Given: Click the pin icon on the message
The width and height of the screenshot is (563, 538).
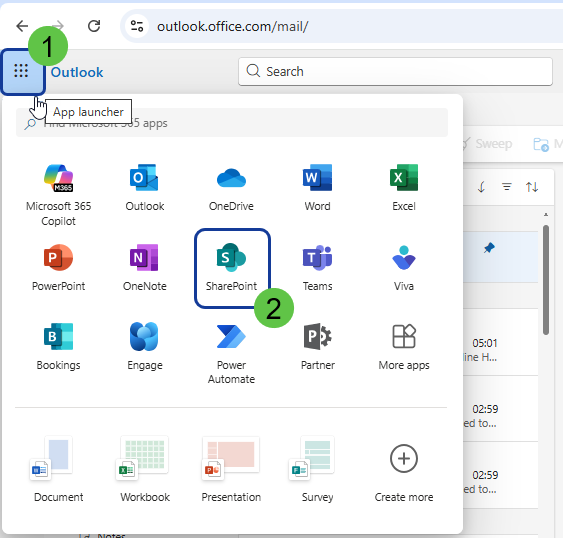Looking at the screenshot, I should pyautogui.click(x=489, y=247).
